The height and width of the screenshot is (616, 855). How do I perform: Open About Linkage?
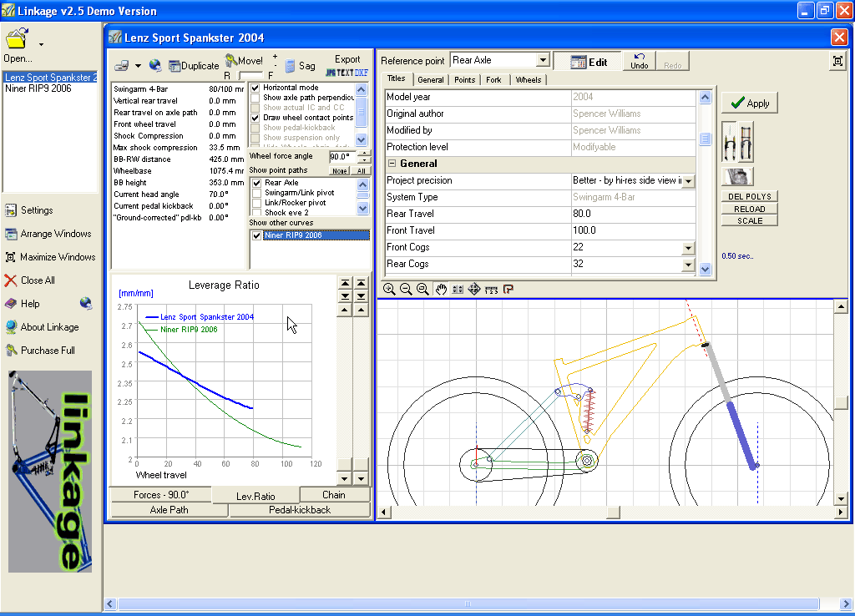click(42, 328)
